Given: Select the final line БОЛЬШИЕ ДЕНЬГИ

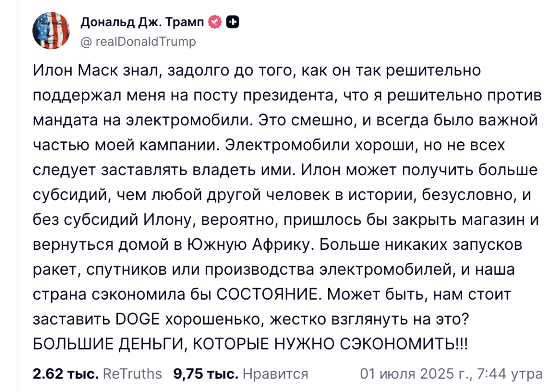Looking at the screenshot, I should click(x=249, y=344).
